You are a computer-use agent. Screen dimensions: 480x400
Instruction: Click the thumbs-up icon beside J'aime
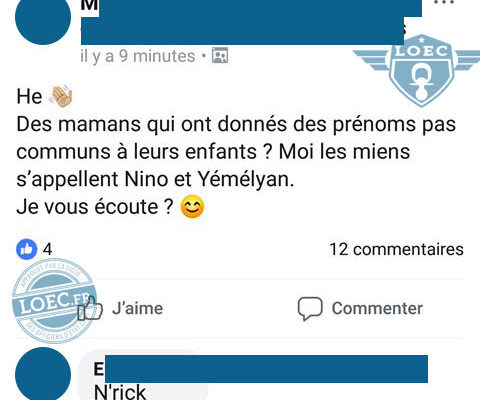coord(90,308)
